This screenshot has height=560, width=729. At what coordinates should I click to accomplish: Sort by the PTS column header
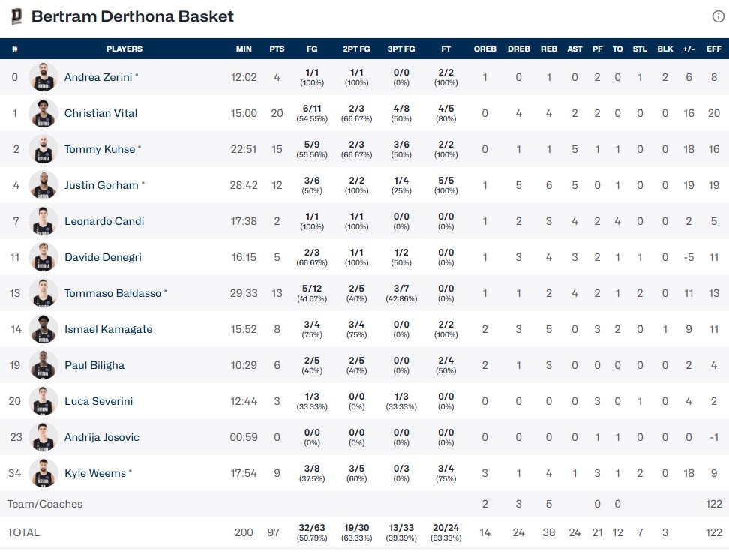pyautogui.click(x=277, y=49)
